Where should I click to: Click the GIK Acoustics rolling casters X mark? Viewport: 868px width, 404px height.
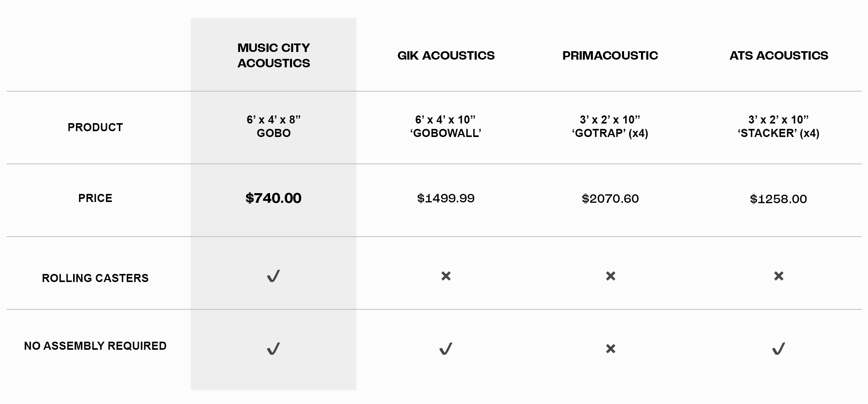(446, 276)
